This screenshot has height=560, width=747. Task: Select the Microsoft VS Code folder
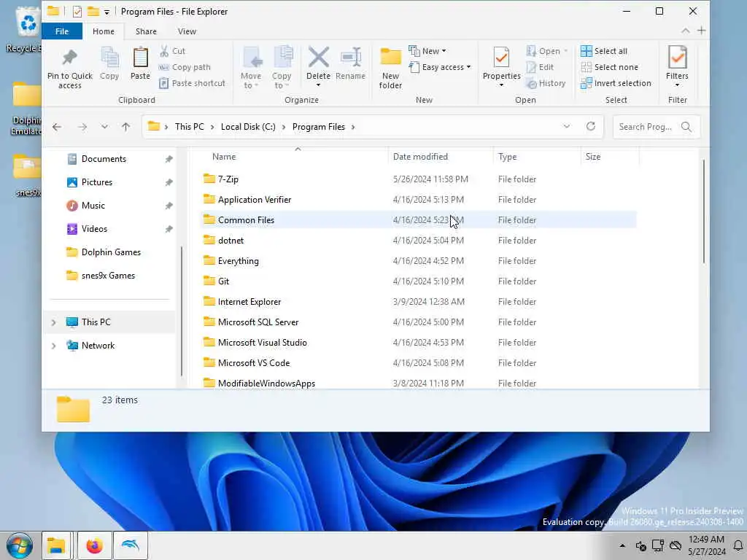[418, 363]
